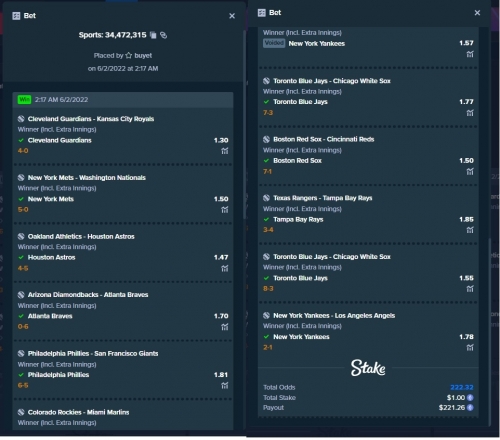Close the left Bet panel

click(x=232, y=16)
